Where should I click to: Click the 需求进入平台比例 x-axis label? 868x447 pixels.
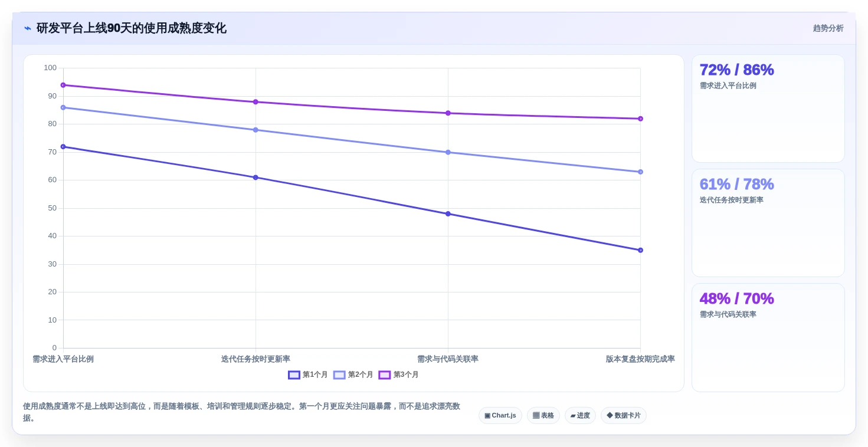[63, 359]
